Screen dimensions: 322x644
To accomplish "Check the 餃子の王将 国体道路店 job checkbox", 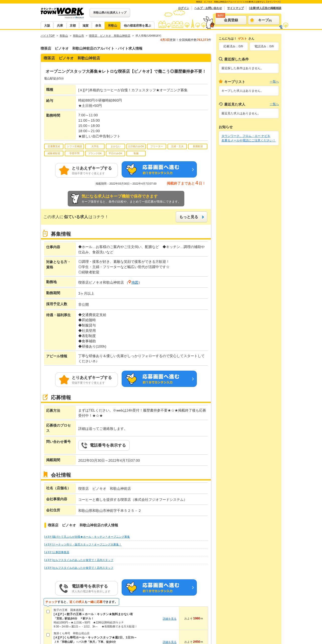I will pyautogui.click(x=48, y=611).
